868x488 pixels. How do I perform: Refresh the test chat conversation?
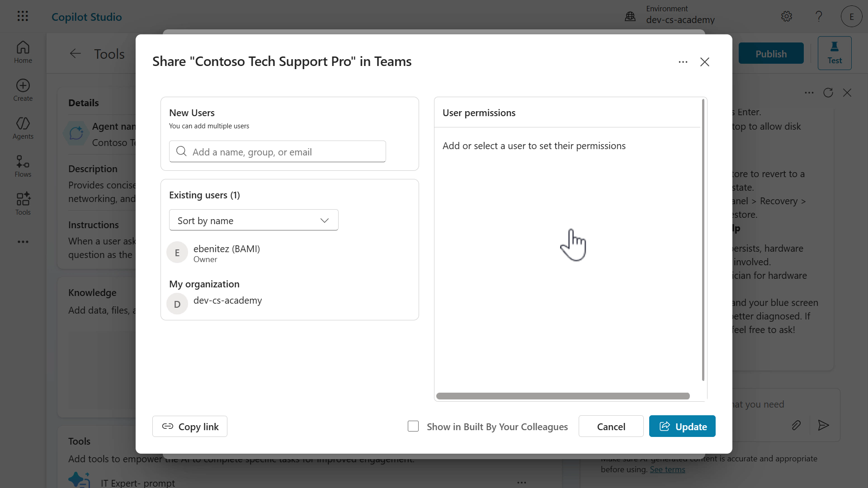click(x=828, y=93)
